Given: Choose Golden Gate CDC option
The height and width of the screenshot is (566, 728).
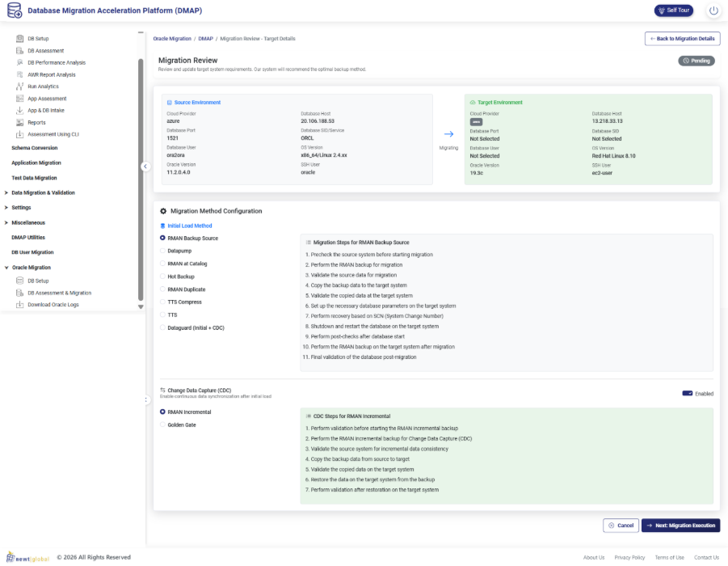Looking at the screenshot, I should [162, 424].
